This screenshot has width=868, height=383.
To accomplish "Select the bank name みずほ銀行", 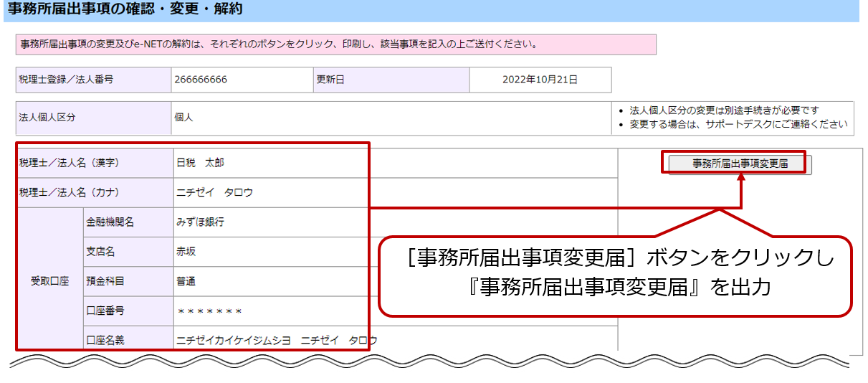I will (x=200, y=222).
